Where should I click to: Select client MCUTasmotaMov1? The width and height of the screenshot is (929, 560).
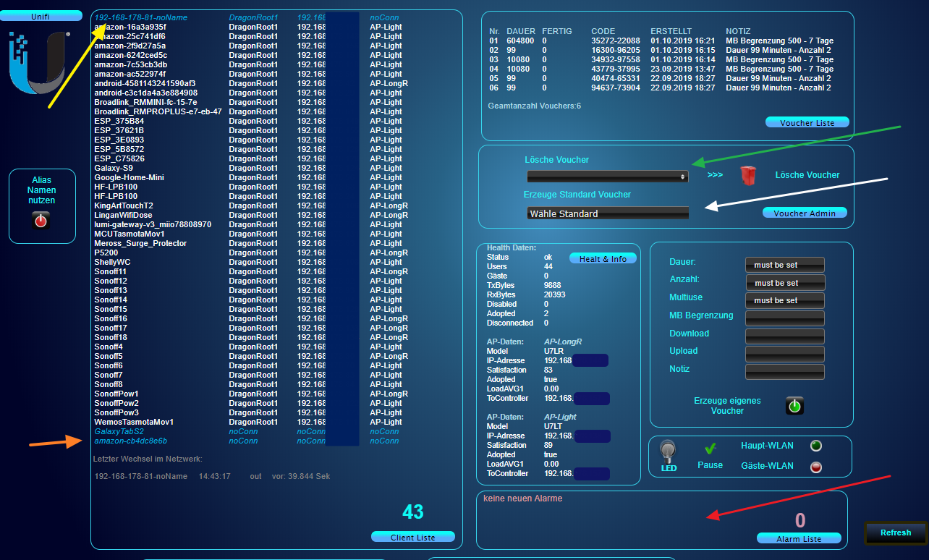point(130,234)
